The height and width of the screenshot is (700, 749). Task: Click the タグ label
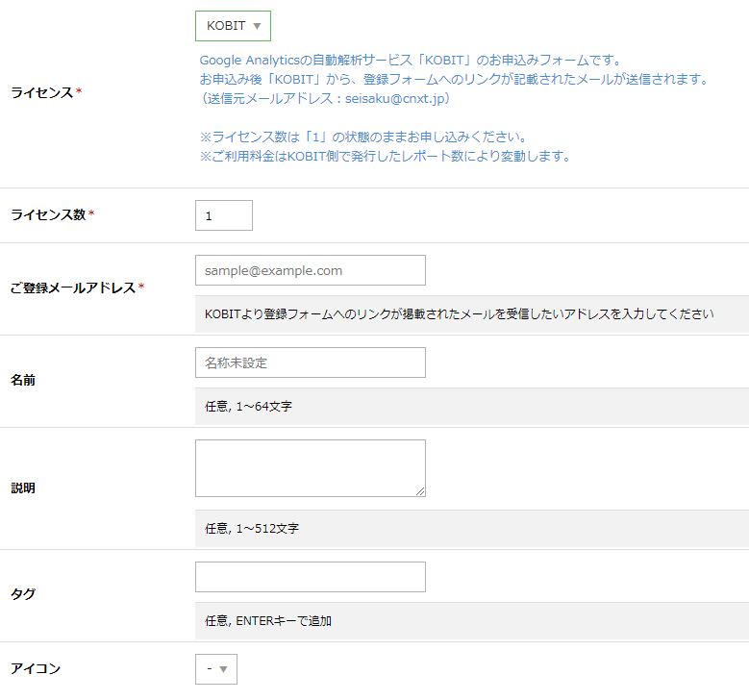click(x=23, y=594)
